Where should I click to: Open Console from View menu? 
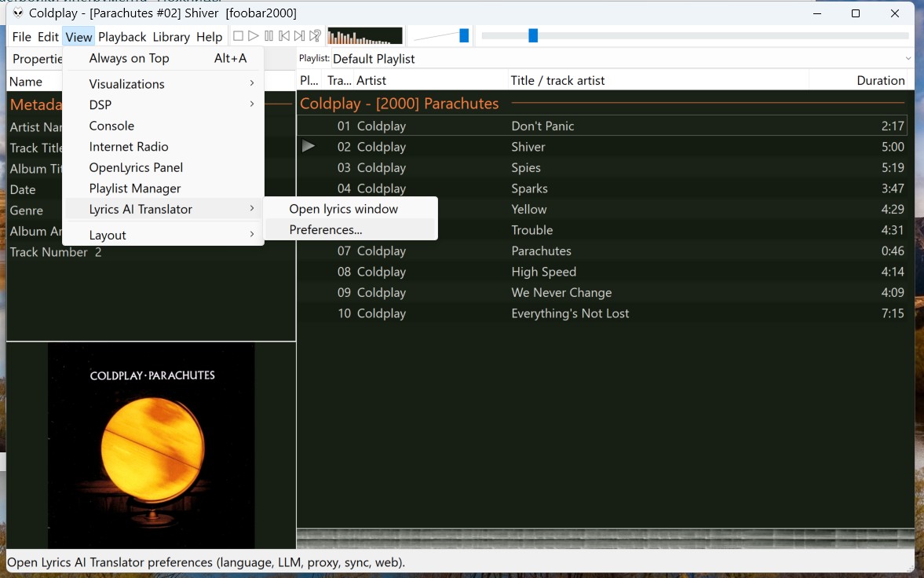pyautogui.click(x=163, y=126)
